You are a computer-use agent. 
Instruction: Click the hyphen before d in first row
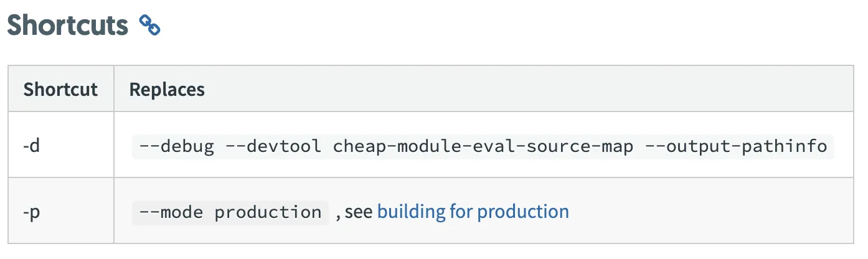tap(26, 148)
